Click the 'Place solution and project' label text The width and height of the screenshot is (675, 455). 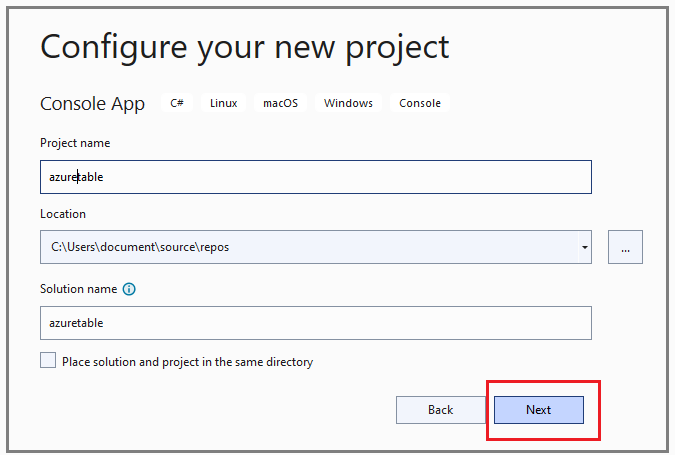[x=187, y=362]
